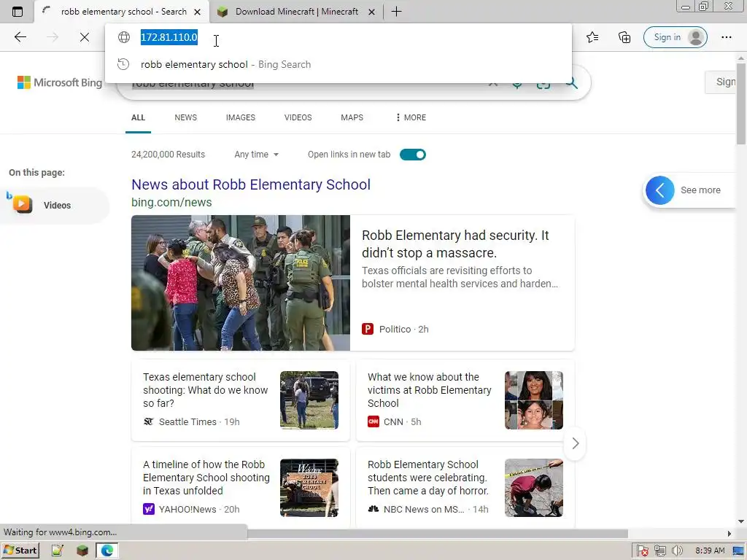The height and width of the screenshot is (560, 747).
Task: Expand the MORE search categories menu
Action: (x=411, y=117)
